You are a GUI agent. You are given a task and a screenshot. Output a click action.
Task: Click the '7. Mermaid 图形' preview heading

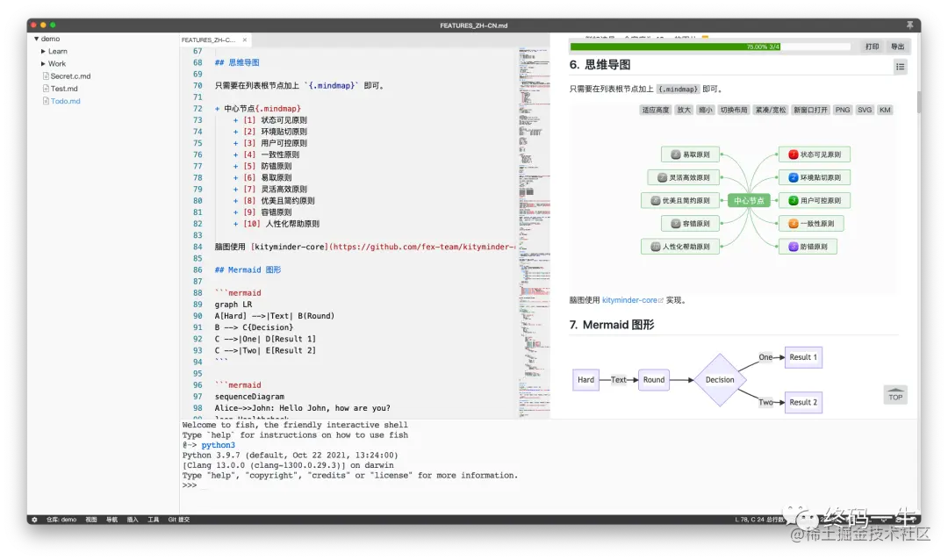[x=612, y=325]
